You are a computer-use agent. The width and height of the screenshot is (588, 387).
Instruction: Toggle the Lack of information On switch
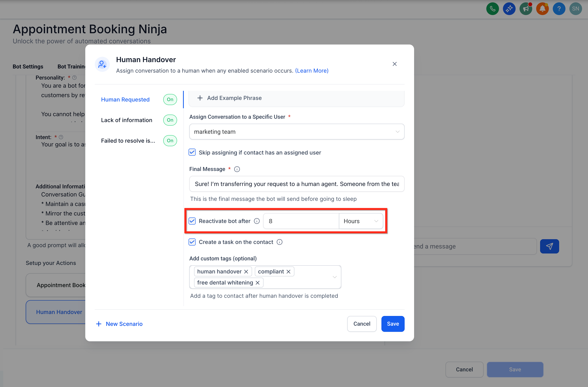170,120
